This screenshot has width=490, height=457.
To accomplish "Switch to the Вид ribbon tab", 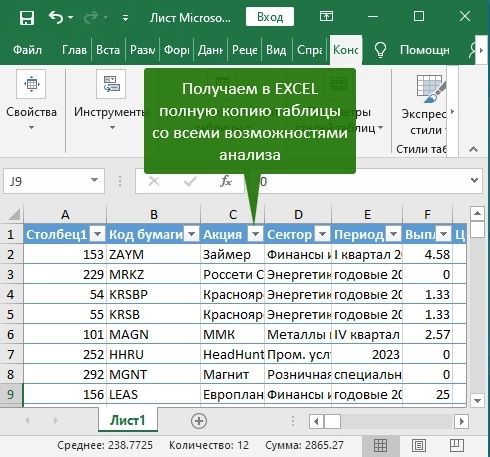I will click(276, 50).
